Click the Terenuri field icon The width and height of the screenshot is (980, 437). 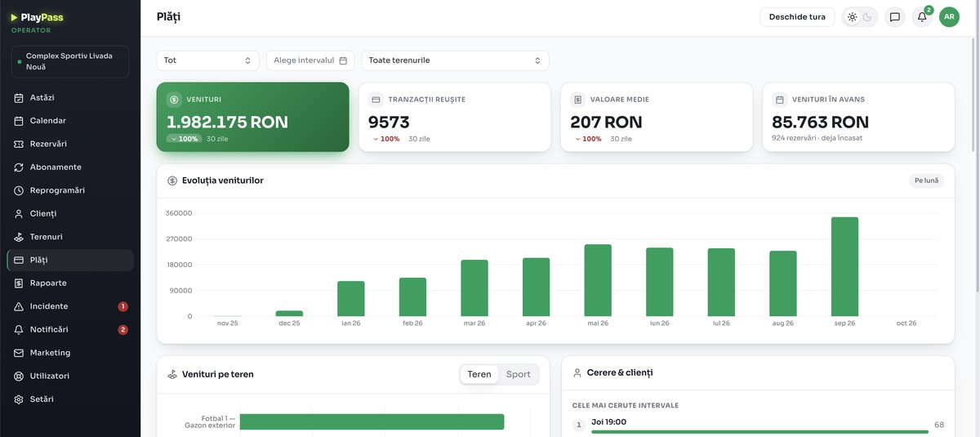pos(19,237)
